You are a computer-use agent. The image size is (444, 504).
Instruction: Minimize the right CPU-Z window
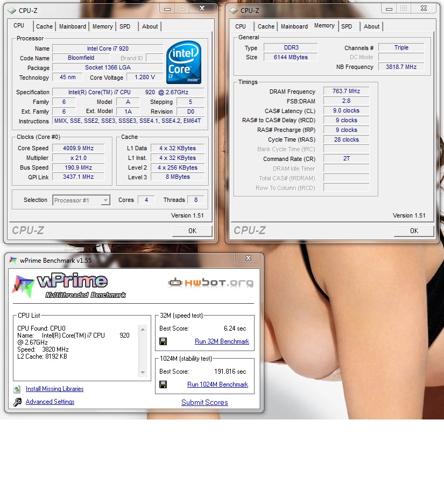tap(389, 9)
